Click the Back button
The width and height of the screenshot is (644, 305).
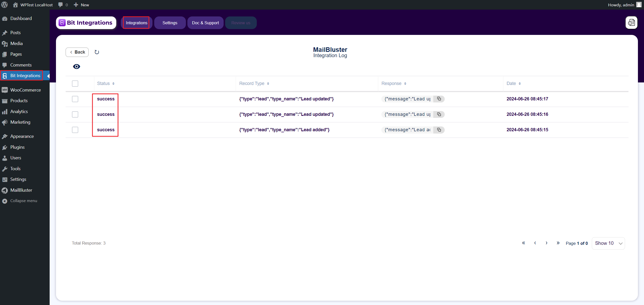77,52
